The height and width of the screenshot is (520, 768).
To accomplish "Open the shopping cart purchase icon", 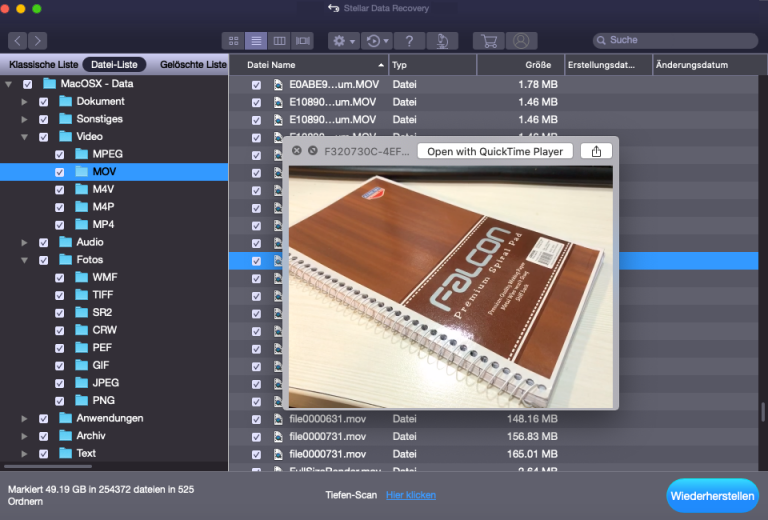I will (489, 41).
